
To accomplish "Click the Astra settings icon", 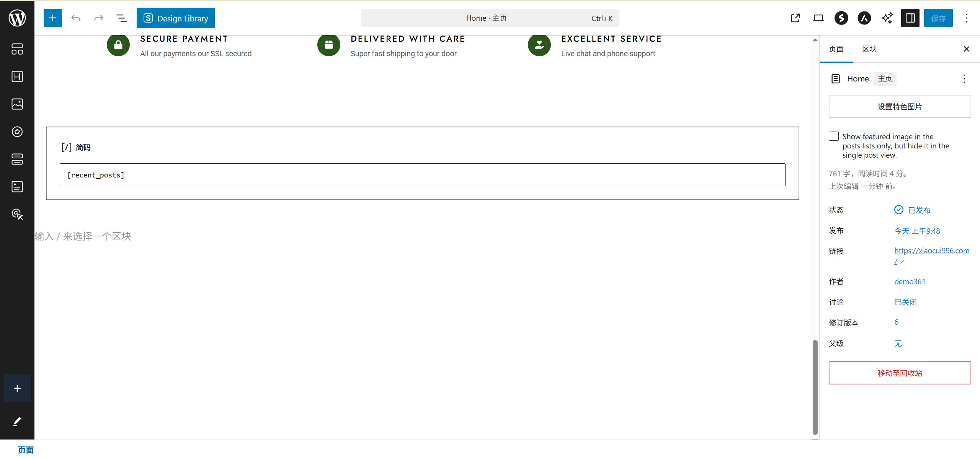I will [864, 18].
